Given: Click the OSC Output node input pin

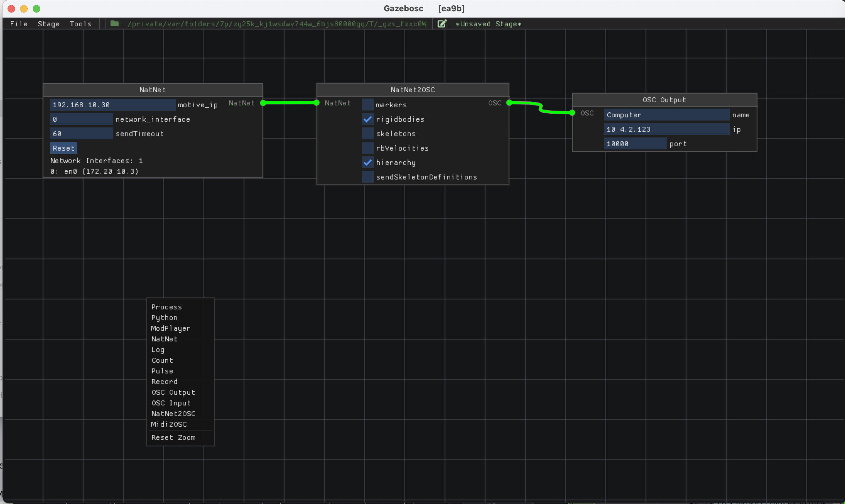Looking at the screenshot, I should click(x=572, y=113).
